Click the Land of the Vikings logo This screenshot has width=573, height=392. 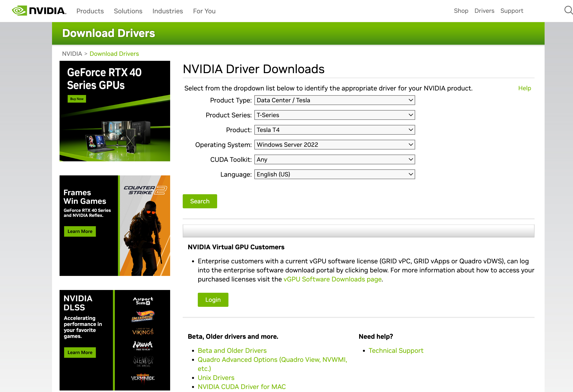(x=143, y=331)
